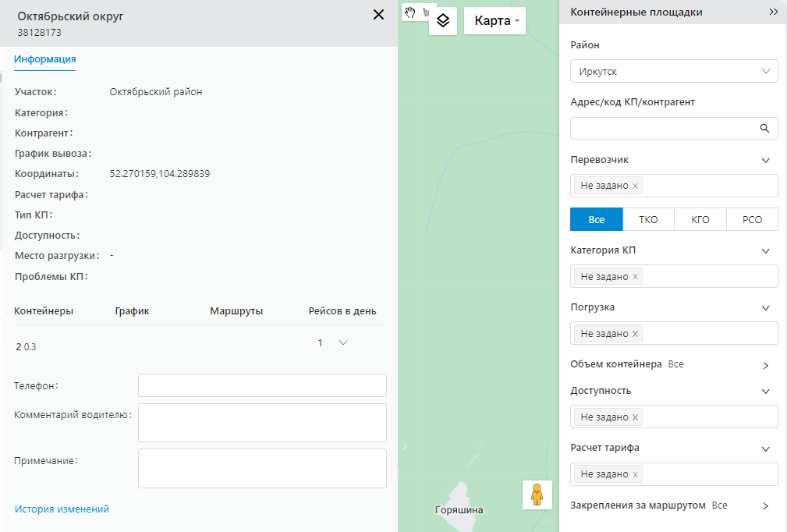787x532 pixels.
Task: Expand the Объем контейнера section
Action: click(765, 365)
